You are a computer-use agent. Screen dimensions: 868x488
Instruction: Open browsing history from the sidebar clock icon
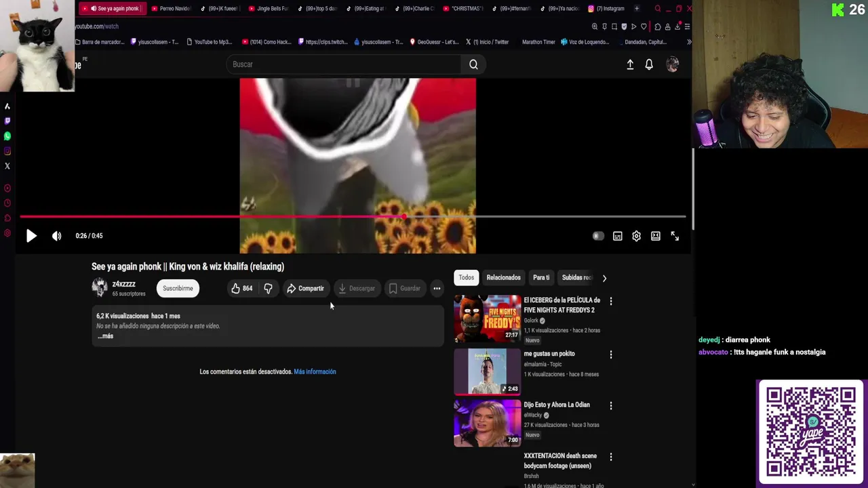7,203
